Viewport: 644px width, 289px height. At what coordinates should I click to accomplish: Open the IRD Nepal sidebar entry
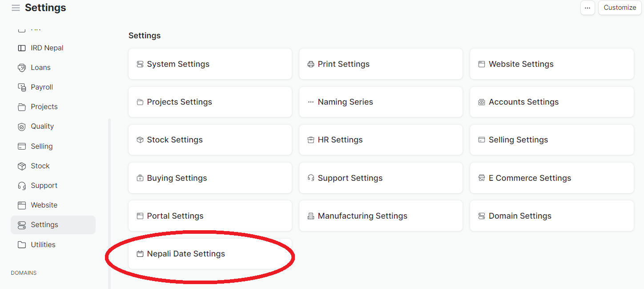click(x=46, y=48)
